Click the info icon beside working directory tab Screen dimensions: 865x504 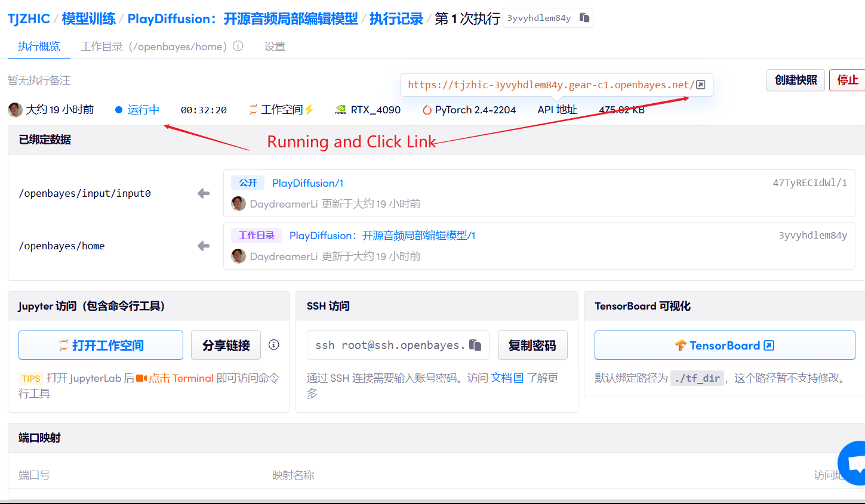pos(238,46)
